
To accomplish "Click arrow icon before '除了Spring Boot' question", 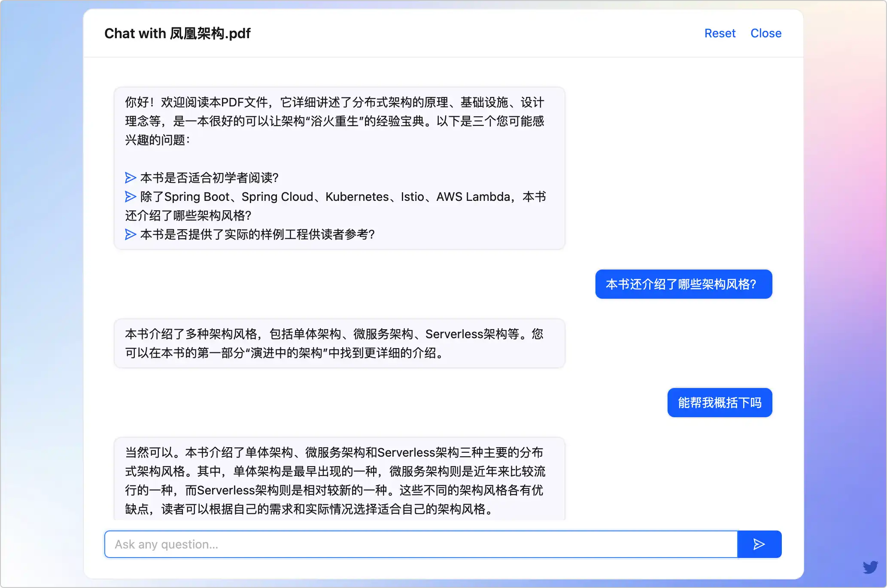I will pos(130,197).
